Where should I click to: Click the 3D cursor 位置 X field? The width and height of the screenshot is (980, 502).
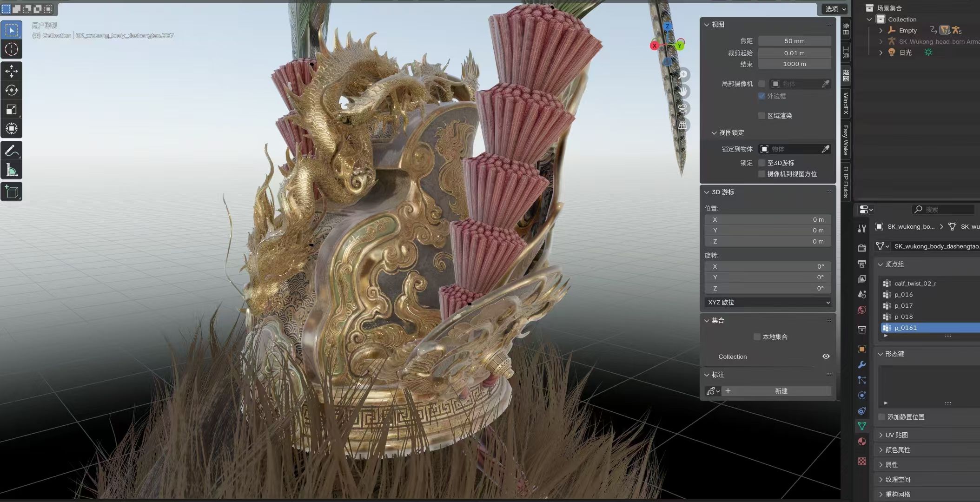click(x=768, y=219)
